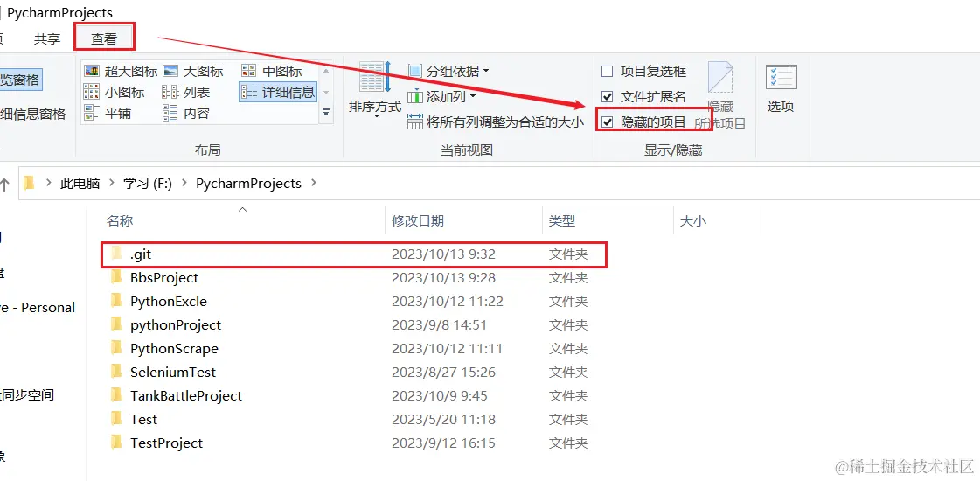Click 此电脑 in the address bar
This screenshot has width=980, height=481.
click(x=80, y=184)
